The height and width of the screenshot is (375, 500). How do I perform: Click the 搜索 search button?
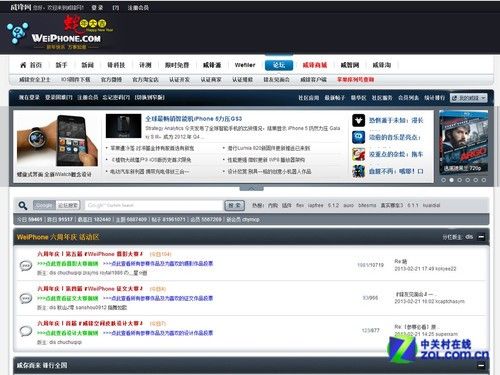(235, 205)
